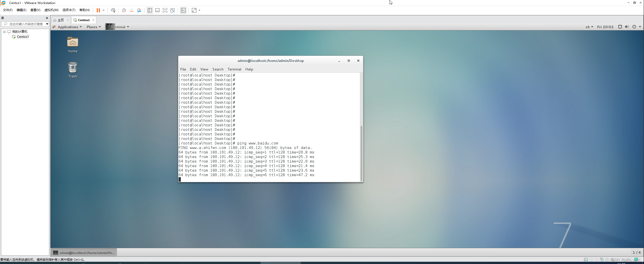Open the stretch mode dropdown arrow
This screenshot has width=644, height=264.
[199, 10]
